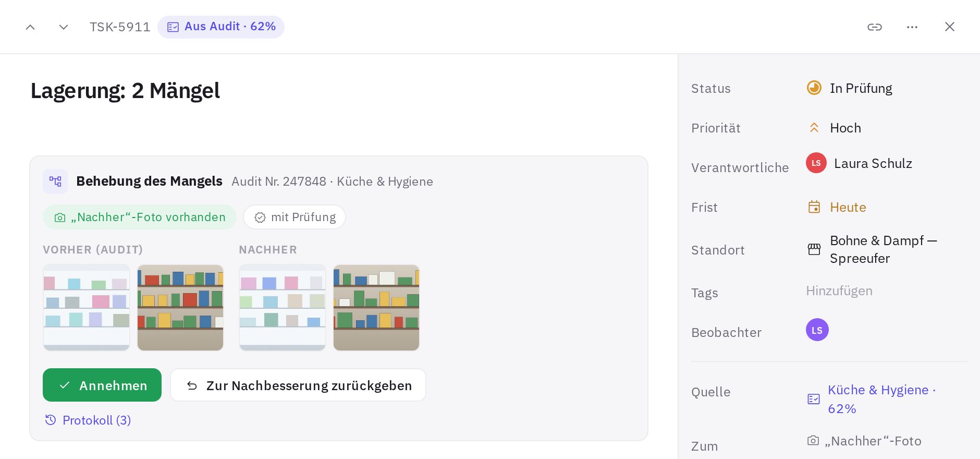Open the 'Aus Audit · 62%' badge

coord(221,27)
